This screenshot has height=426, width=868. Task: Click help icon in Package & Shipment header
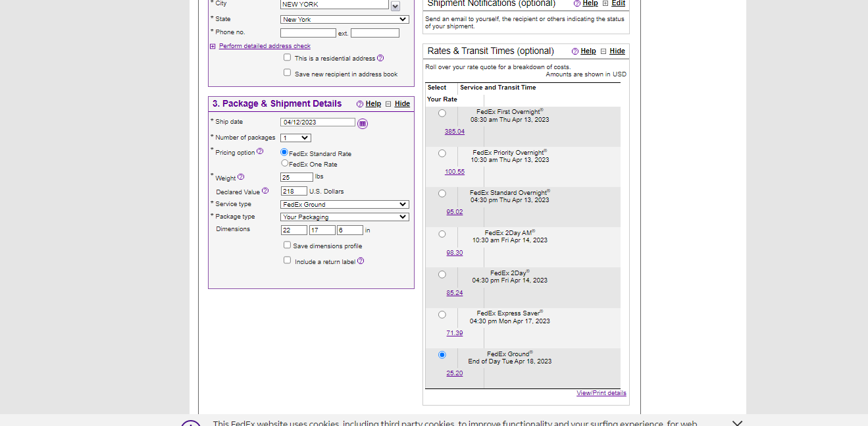coord(360,104)
